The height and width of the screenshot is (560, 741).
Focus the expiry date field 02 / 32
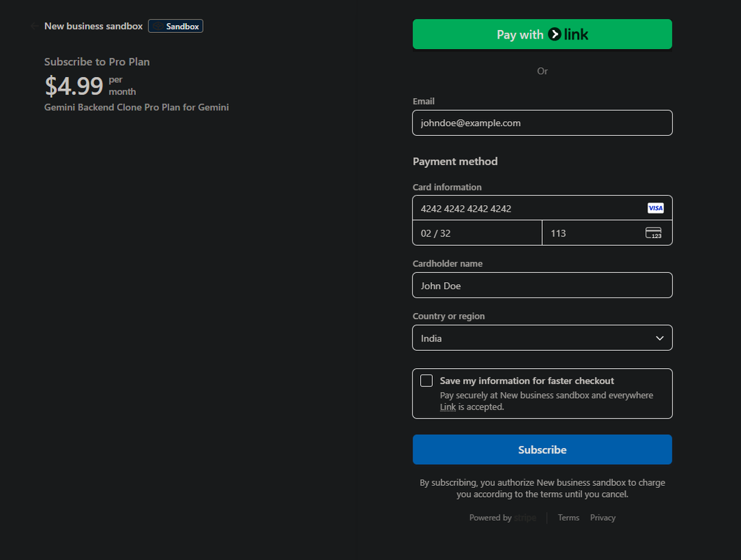[477, 233]
